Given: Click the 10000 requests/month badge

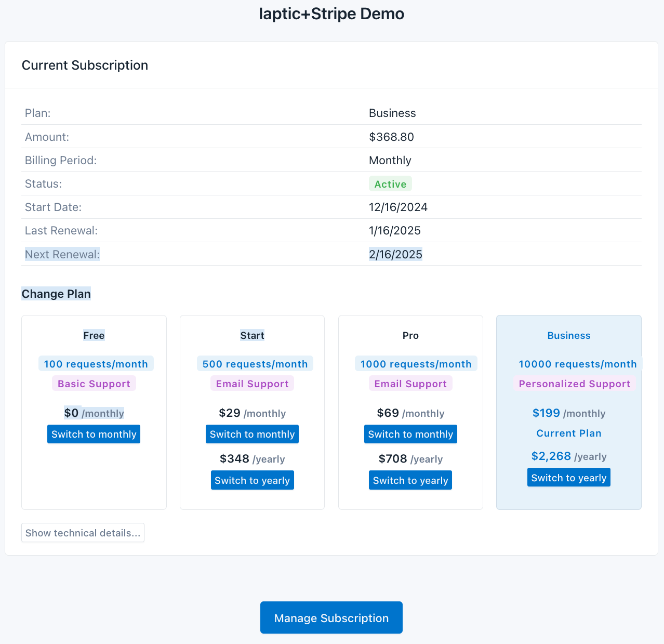Looking at the screenshot, I should tap(578, 364).
